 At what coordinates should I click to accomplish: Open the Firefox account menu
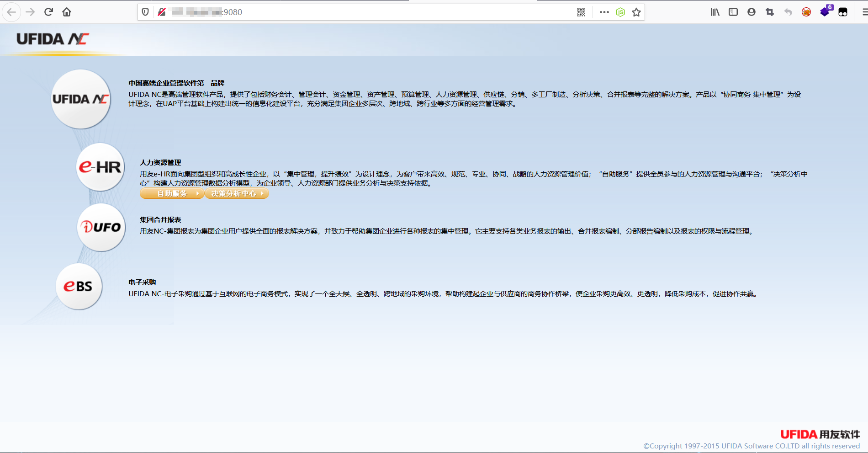click(x=752, y=12)
